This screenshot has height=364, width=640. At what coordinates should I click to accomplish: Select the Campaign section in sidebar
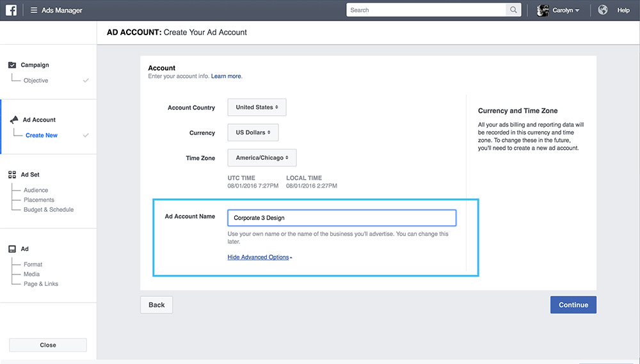pos(35,65)
